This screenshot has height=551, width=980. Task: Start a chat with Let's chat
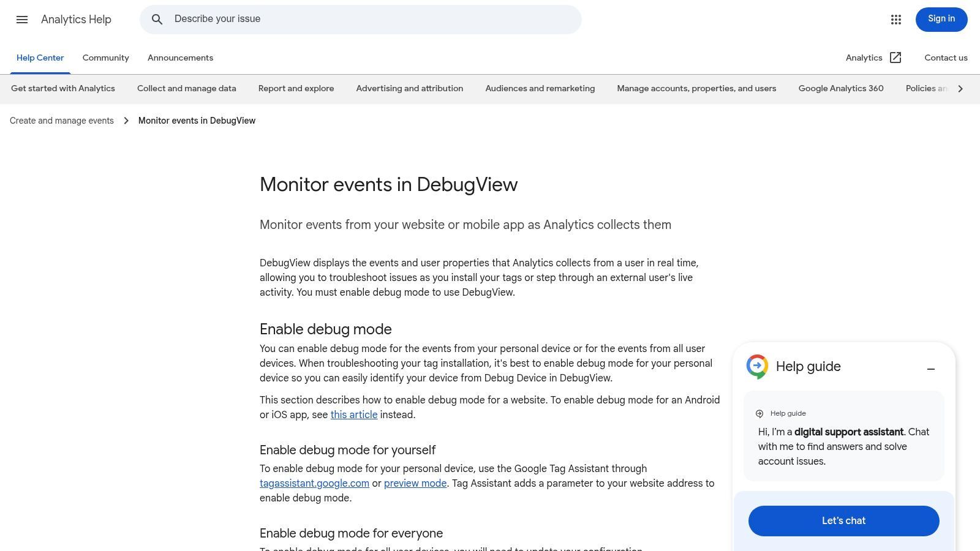coord(844,521)
